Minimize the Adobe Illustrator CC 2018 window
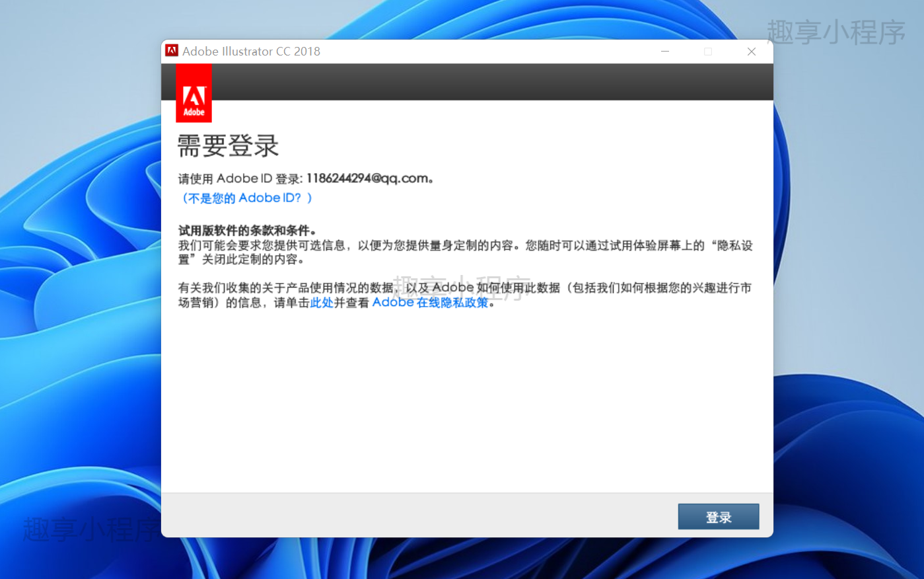This screenshot has height=579, width=924. (x=665, y=52)
